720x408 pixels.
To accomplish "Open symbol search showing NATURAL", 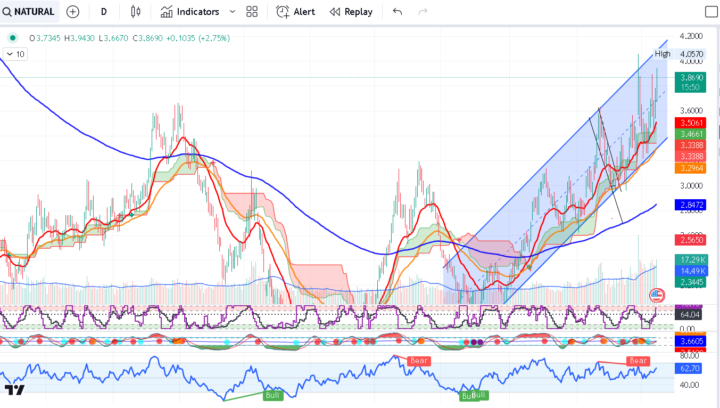I will click(x=28, y=11).
